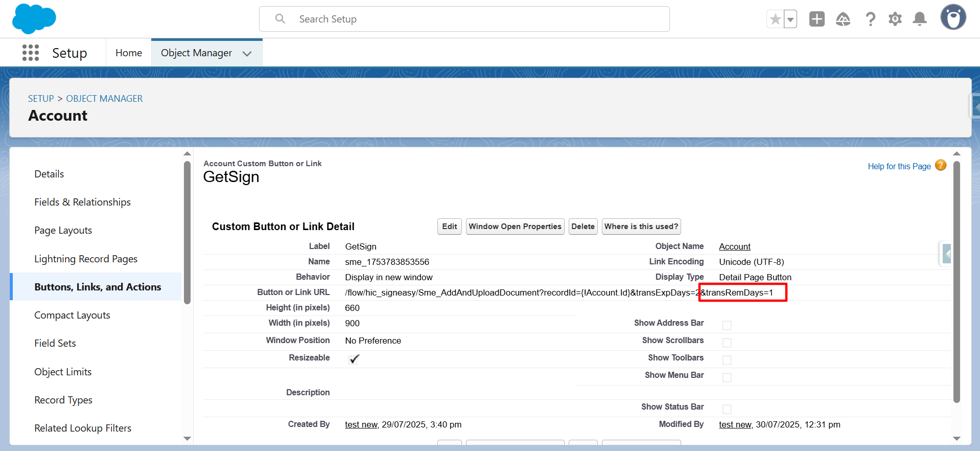Viewport: 980px width, 451px height.
Task: Toggle Show Scrollbars checkbox
Action: pyautogui.click(x=727, y=343)
